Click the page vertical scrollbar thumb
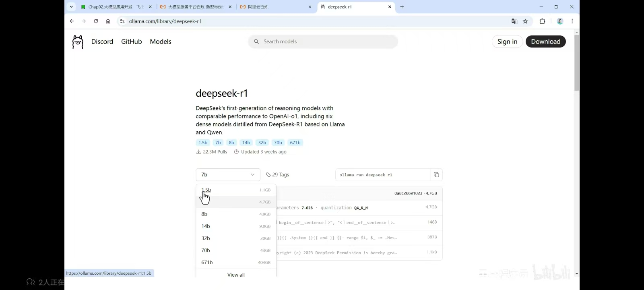The height and width of the screenshot is (290, 644). click(x=576, y=63)
